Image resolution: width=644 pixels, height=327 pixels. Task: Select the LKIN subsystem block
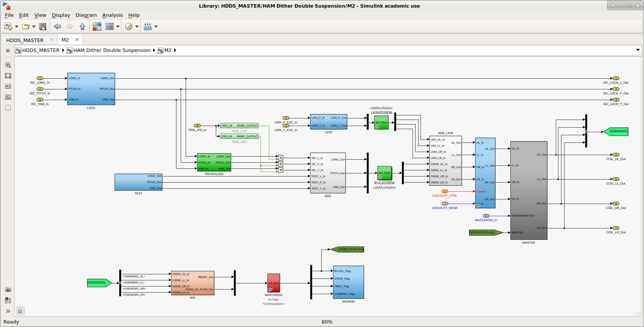(328, 122)
